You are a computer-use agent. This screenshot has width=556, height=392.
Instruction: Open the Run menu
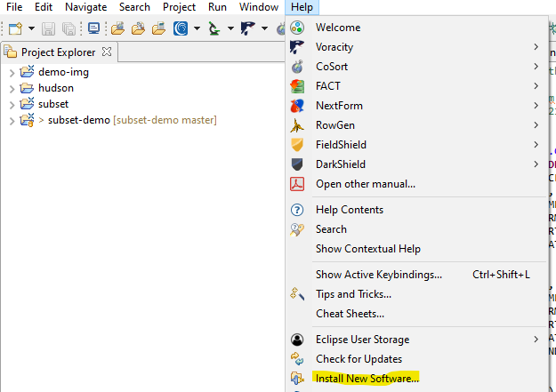217,7
